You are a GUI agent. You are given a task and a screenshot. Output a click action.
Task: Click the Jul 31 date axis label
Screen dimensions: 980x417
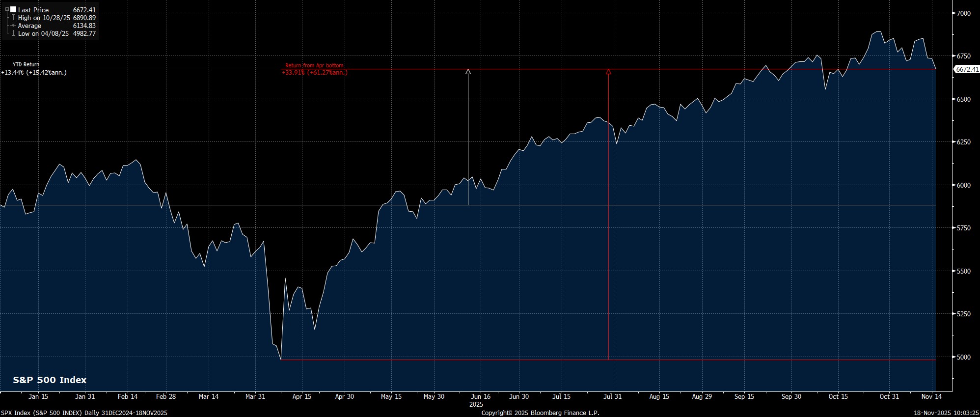click(x=612, y=396)
